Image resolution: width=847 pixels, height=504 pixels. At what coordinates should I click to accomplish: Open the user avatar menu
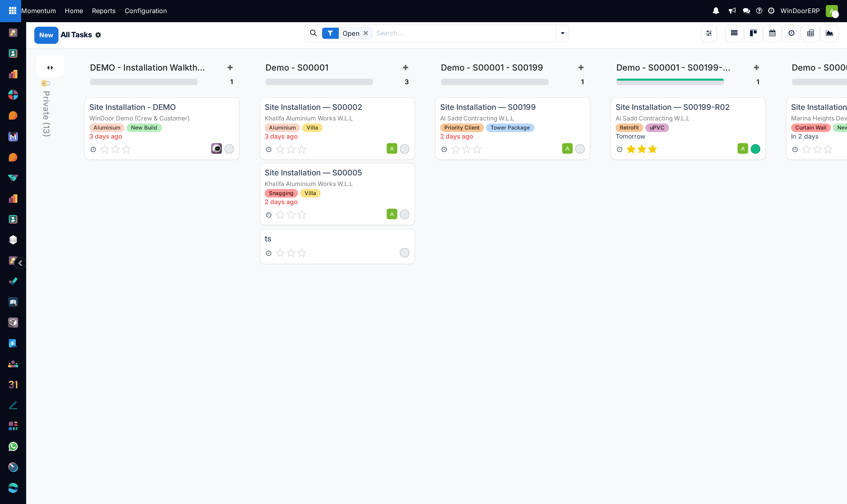[832, 11]
